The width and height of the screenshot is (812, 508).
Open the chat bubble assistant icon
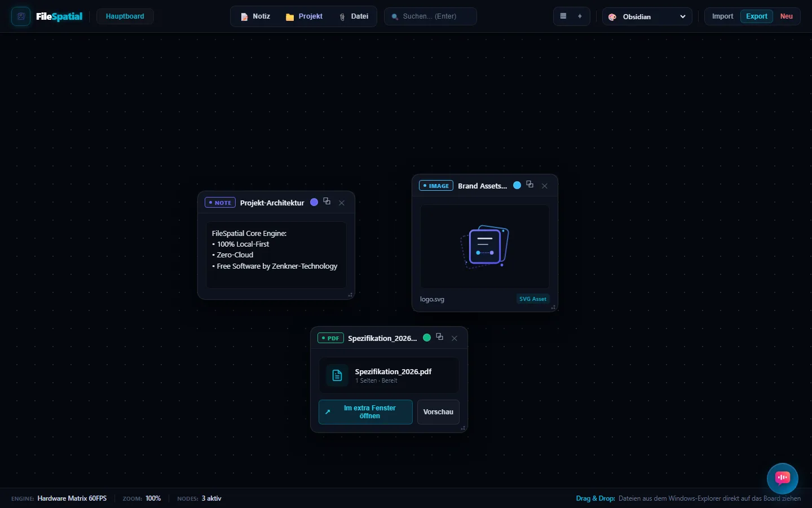tap(783, 479)
